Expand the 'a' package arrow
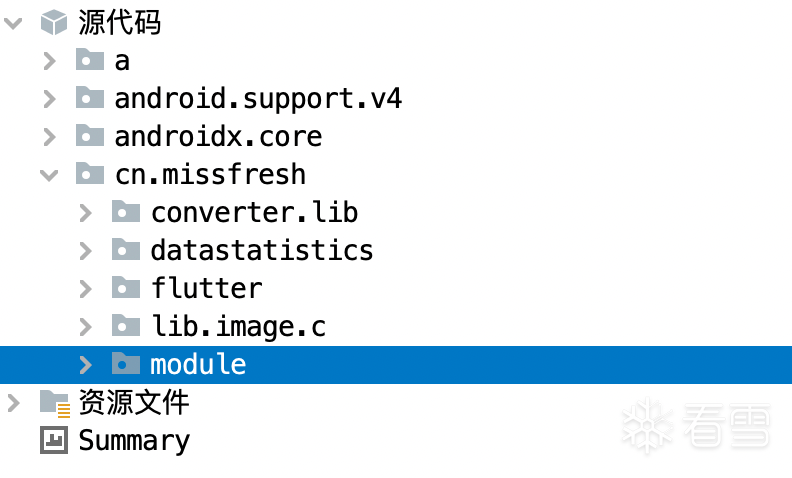Viewport: 792px width, 478px height. tap(49, 60)
